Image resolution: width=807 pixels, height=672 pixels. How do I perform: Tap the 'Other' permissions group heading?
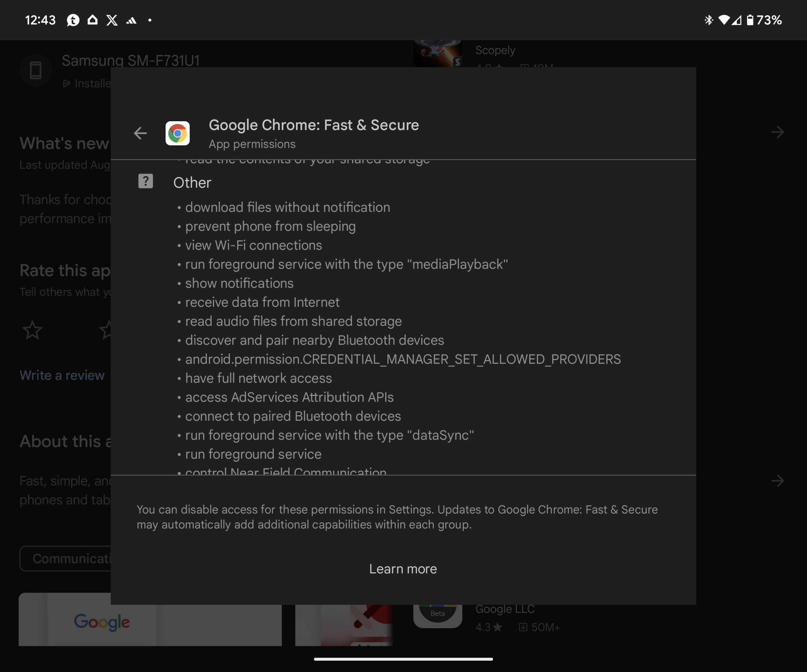point(192,183)
